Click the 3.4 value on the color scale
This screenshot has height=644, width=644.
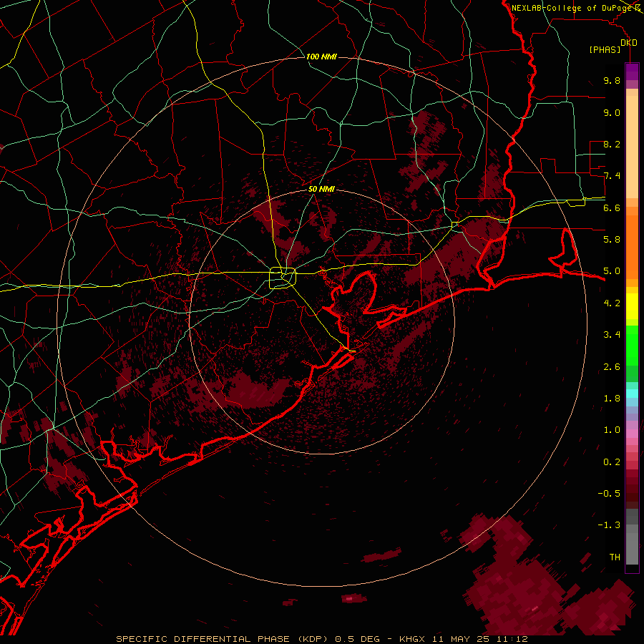tap(612, 335)
